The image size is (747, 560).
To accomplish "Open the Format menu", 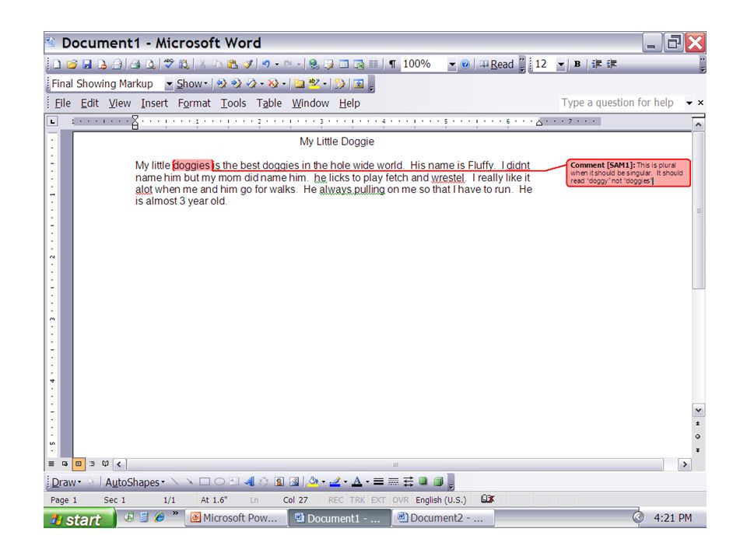I will click(194, 103).
